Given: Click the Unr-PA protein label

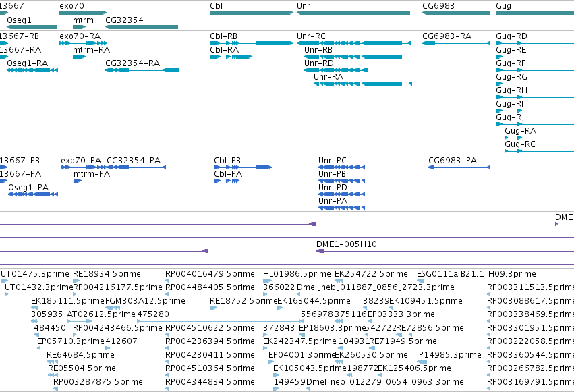Looking at the screenshot, I should pos(333,201).
